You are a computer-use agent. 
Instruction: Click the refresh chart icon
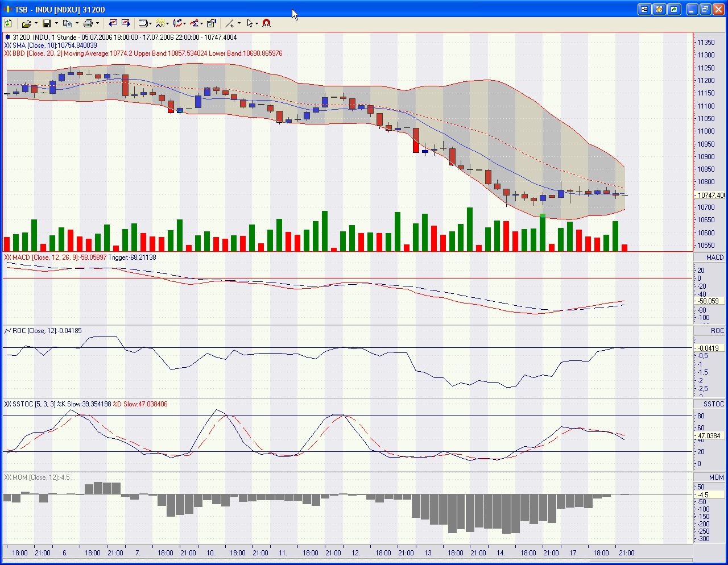[8, 23]
